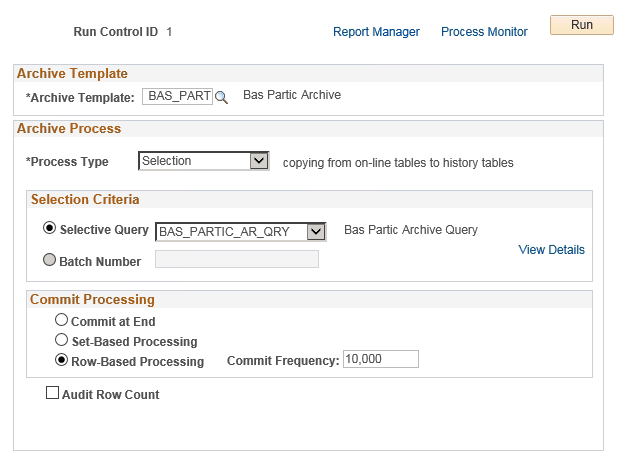
Task: Select the Selective Query radio button
Action: pos(49,228)
